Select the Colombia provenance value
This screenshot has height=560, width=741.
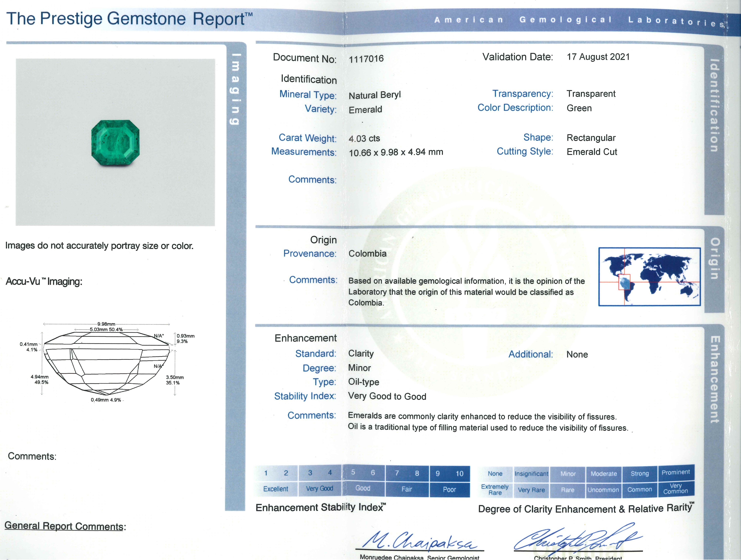click(x=367, y=254)
